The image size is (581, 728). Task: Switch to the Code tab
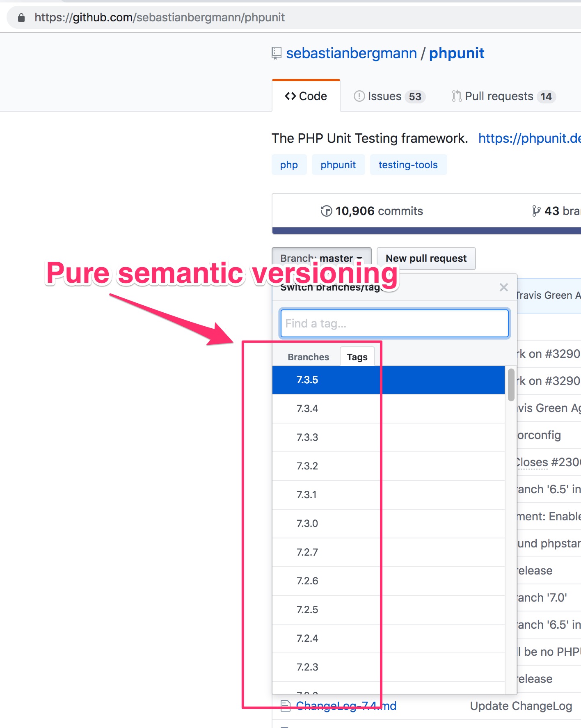[x=306, y=96]
